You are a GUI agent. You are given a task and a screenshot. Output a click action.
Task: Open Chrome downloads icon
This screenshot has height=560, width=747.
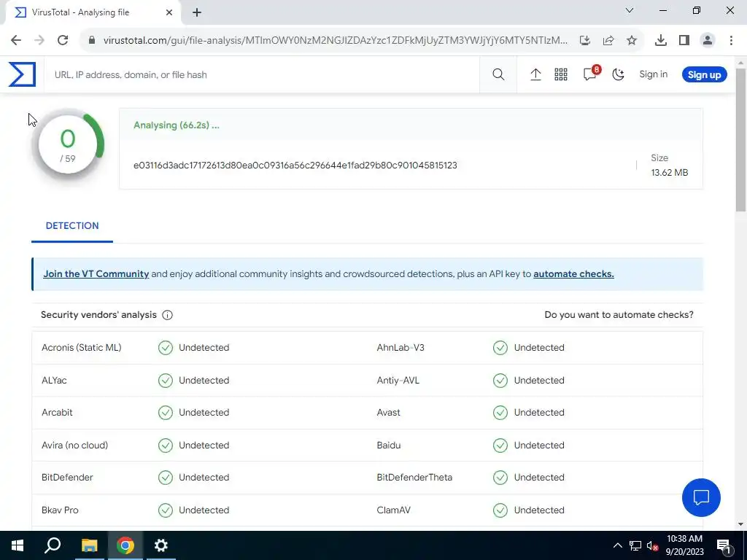[x=661, y=40]
